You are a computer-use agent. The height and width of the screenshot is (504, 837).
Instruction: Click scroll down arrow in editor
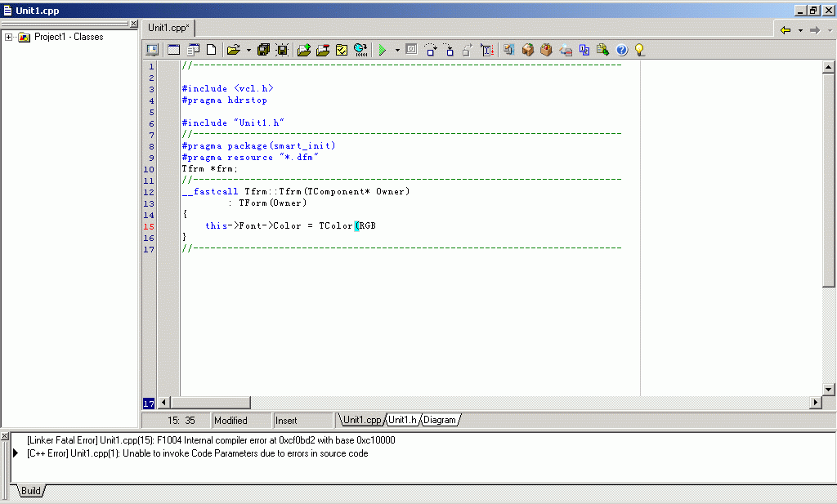829,390
